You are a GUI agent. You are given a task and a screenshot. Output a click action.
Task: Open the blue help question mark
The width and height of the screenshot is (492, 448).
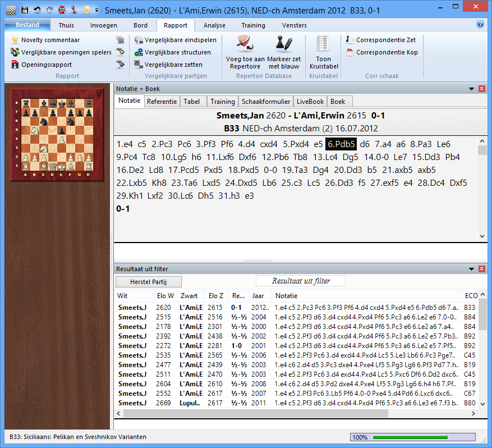[x=480, y=25]
